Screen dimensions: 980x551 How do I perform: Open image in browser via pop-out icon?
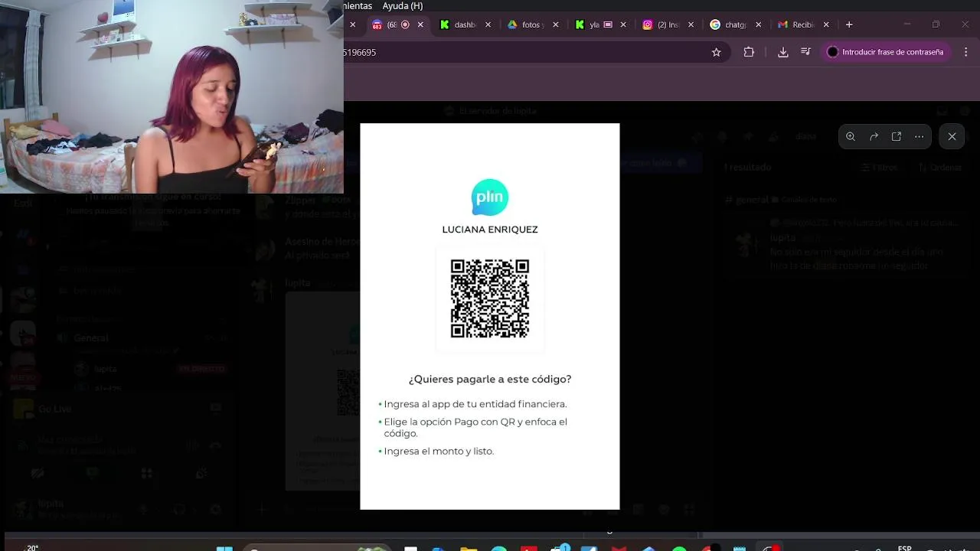pyautogui.click(x=897, y=136)
